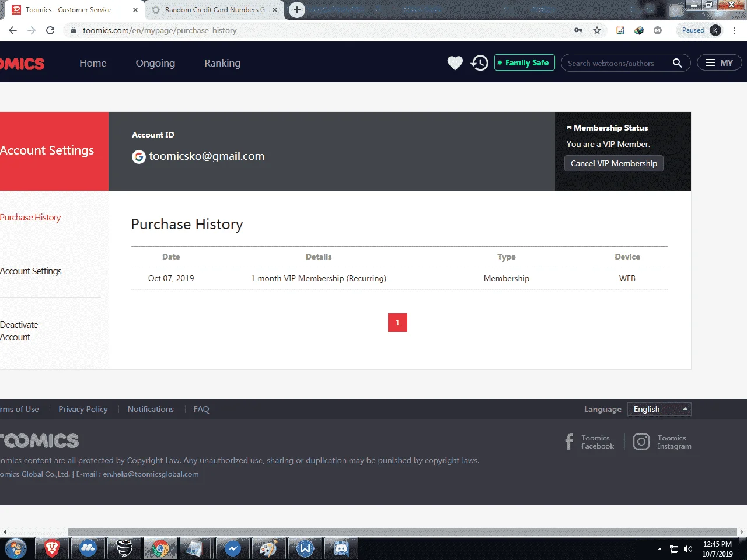Image resolution: width=747 pixels, height=560 pixels.
Task: Go to page 1 of purchase history
Action: 397,323
